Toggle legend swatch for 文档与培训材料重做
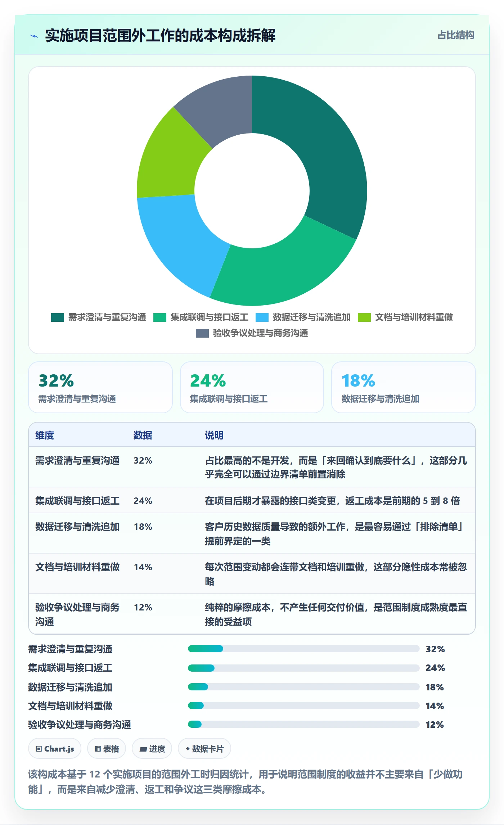 tap(364, 317)
